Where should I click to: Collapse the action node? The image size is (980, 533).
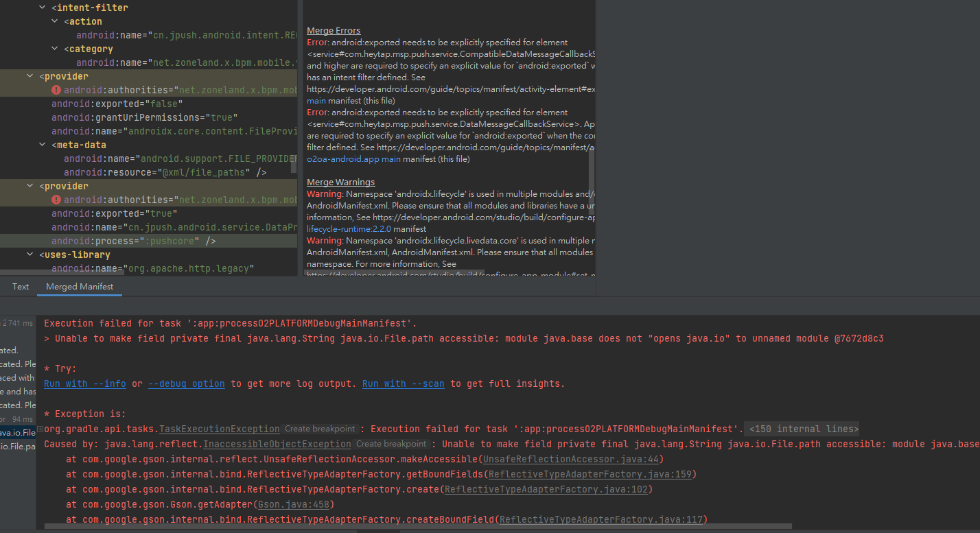click(55, 21)
